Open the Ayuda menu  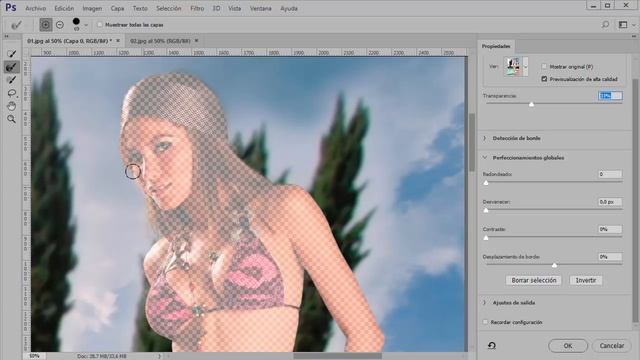point(289,8)
